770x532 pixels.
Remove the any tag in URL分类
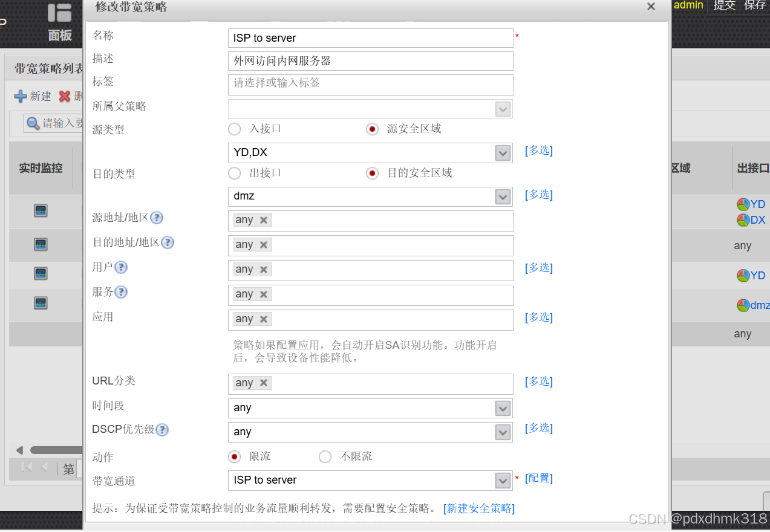point(264,383)
